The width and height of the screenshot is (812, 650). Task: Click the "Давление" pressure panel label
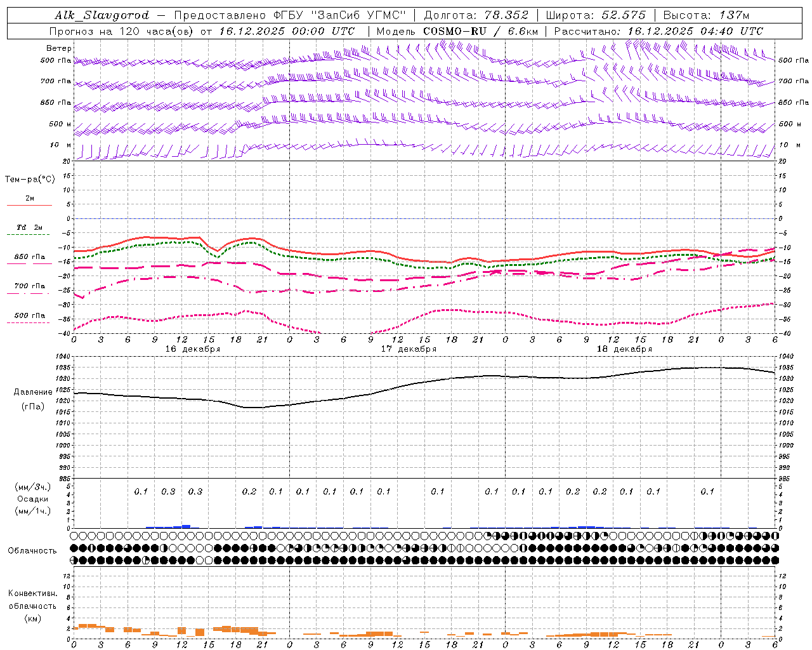click(x=33, y=392)
